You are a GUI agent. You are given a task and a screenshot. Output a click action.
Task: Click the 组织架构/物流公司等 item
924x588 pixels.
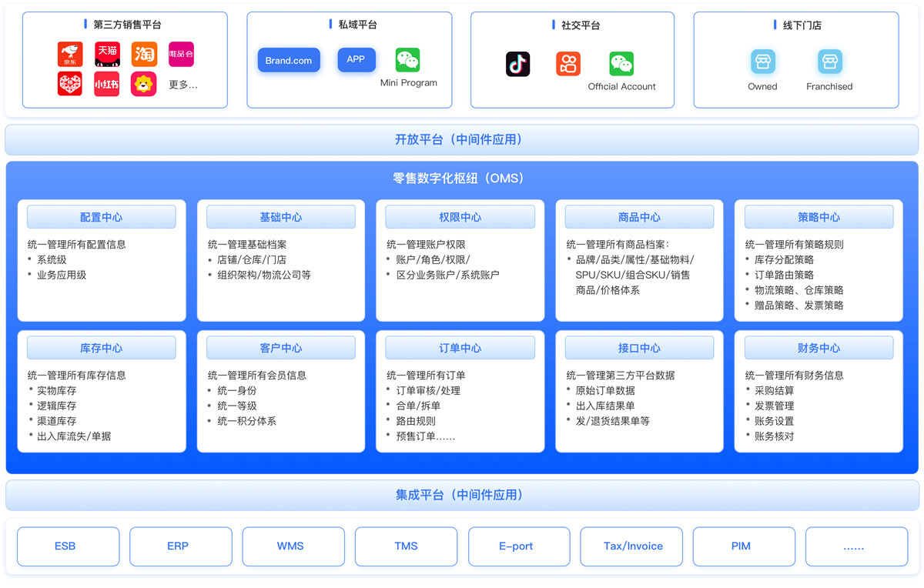point(263,276)
